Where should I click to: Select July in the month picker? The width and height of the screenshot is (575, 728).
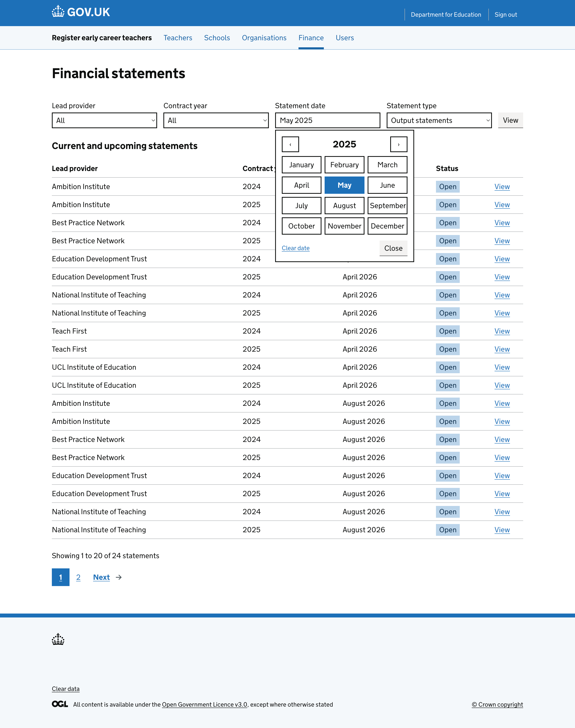(302, 206)
